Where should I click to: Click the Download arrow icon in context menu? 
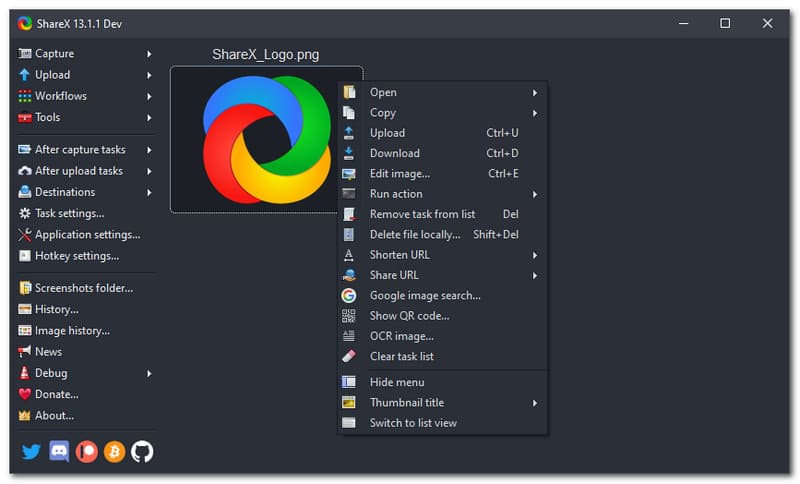tap(349, 153)
